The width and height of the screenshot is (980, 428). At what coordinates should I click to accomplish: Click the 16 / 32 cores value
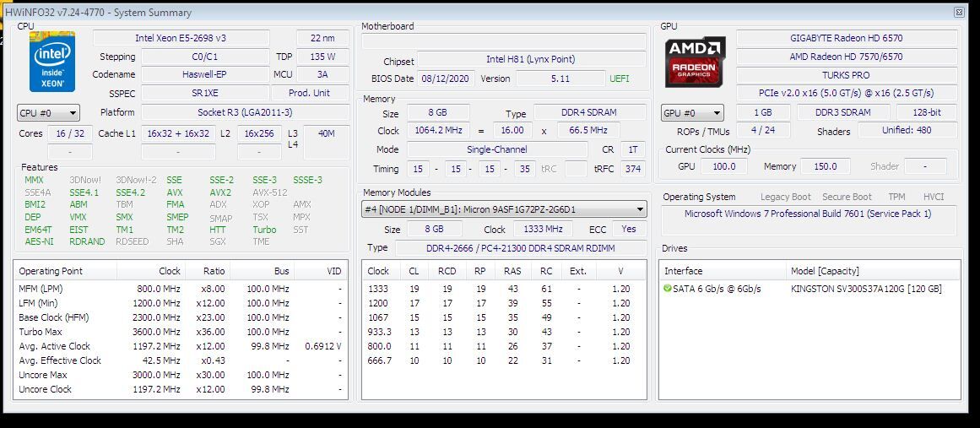tap(70, 133)
